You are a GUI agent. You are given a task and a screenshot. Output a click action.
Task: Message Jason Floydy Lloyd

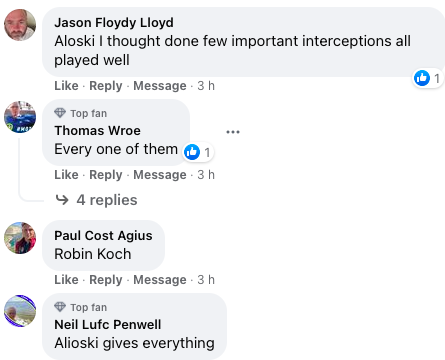click(x=160, y=86)
